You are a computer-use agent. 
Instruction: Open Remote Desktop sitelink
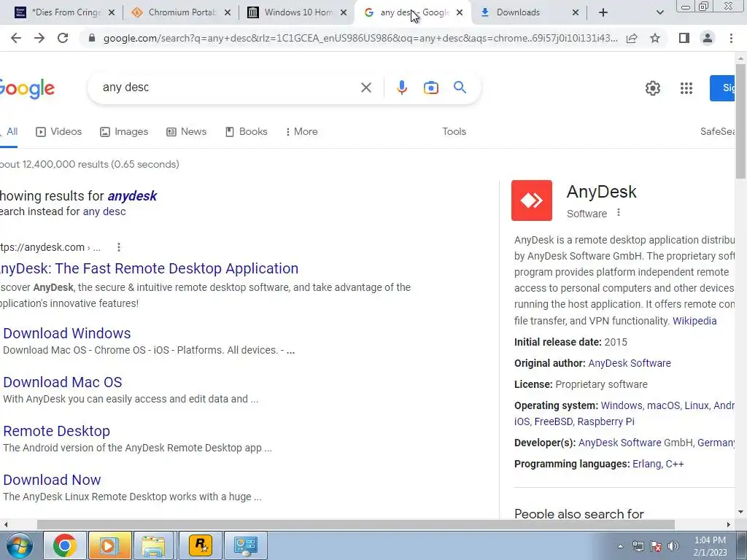[56, 431]
